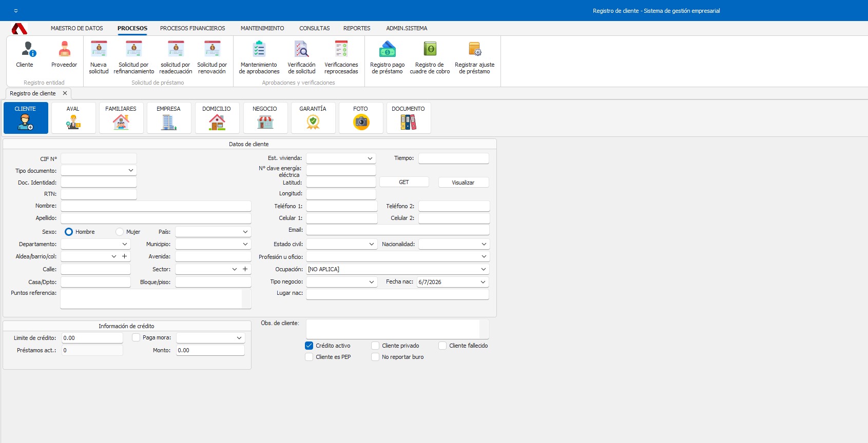Open the FOTO camera section

[x=361, y=118]
